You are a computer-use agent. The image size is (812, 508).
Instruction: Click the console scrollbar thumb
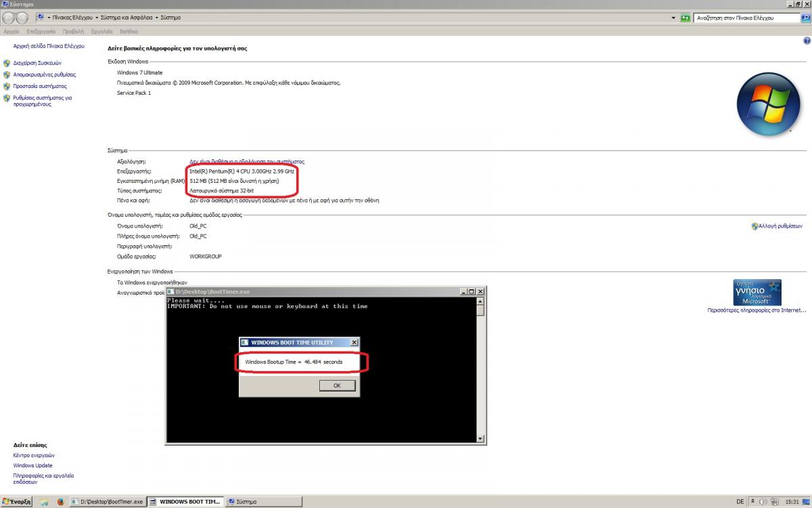(480, 310)
